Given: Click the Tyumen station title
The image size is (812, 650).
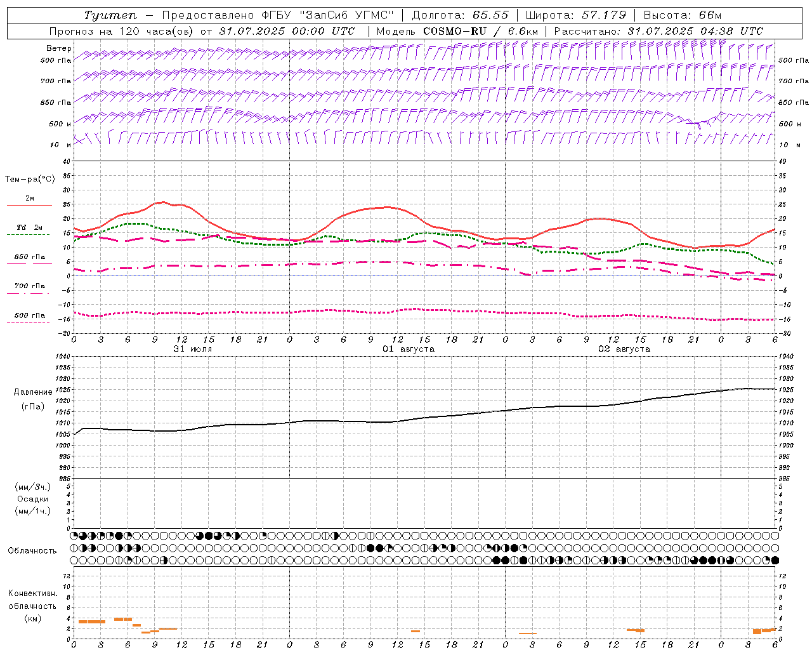Looking at the screenshot, I should click(x=110, y=15).
